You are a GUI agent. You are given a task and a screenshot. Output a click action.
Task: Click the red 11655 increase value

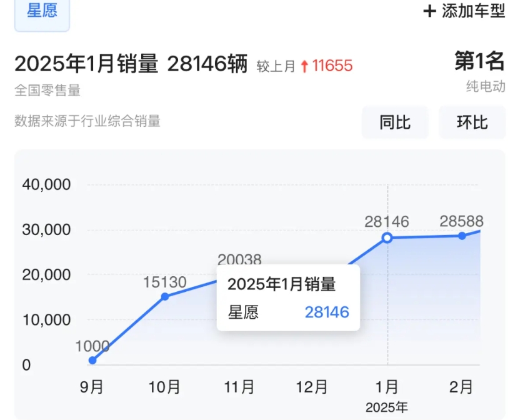click(332, 66)
